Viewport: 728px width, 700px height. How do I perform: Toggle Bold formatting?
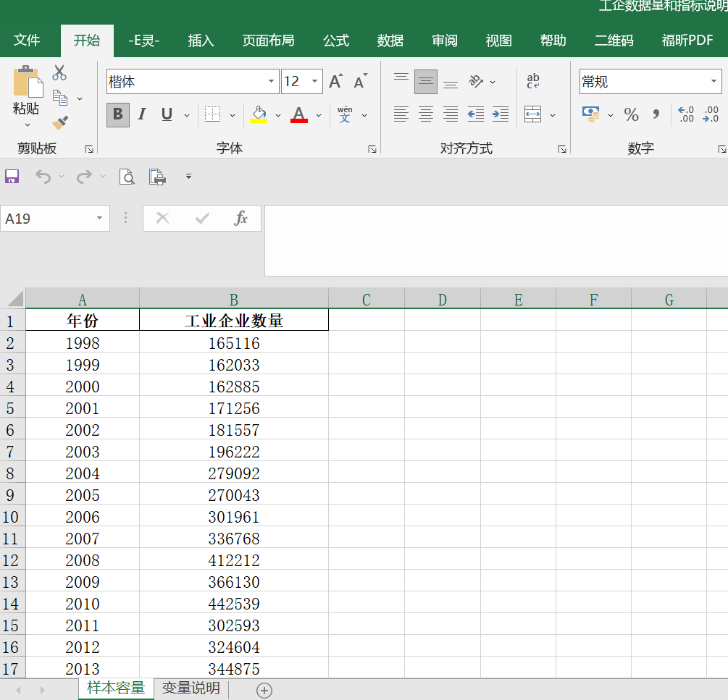pos(118,114)
